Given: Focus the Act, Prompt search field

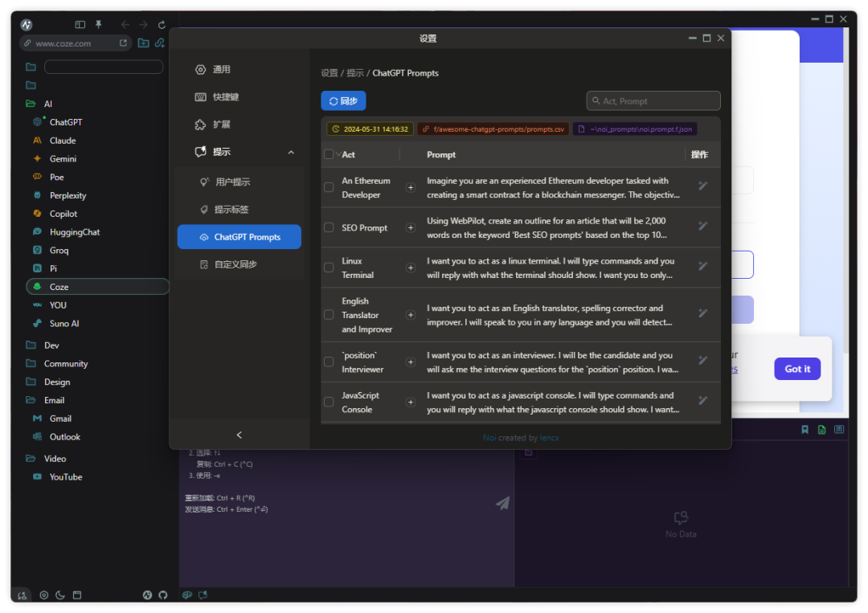Looking at the screenshot, I should pos(653,100).
